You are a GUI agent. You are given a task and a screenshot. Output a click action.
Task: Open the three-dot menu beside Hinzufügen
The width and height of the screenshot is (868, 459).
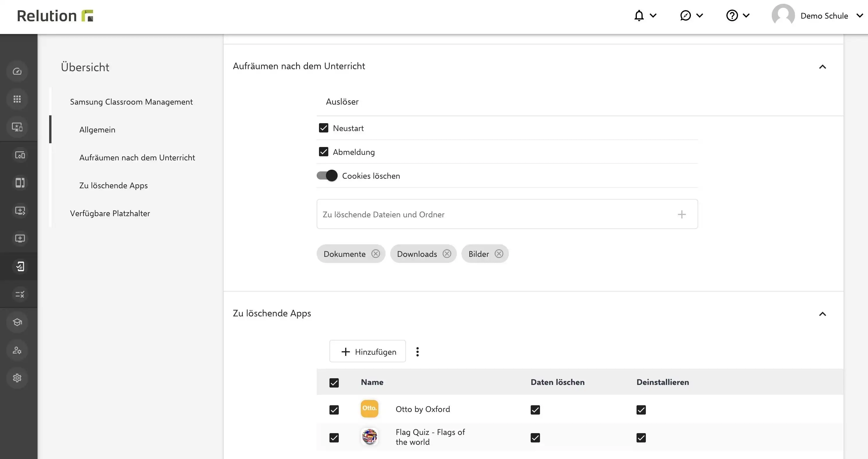418,352
